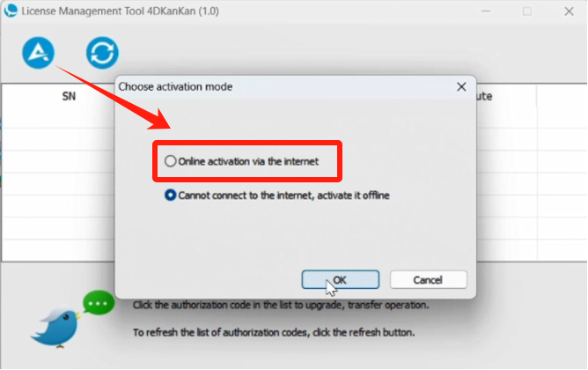Click the blue Activate license icon
This screenshot has width=588, height=370.
(38, 53)
